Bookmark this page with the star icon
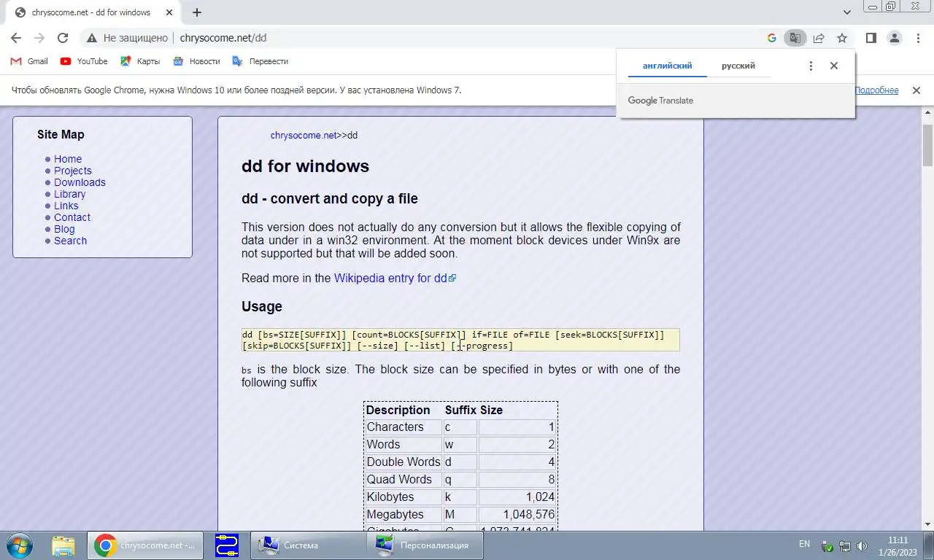The image size is (934, 560). [x=842, y=38]
